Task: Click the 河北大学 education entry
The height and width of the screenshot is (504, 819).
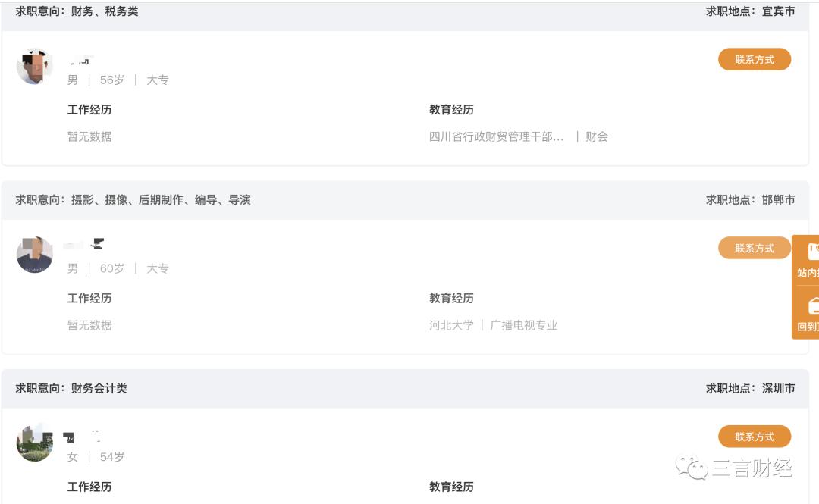Action: (x=449, y=326)
